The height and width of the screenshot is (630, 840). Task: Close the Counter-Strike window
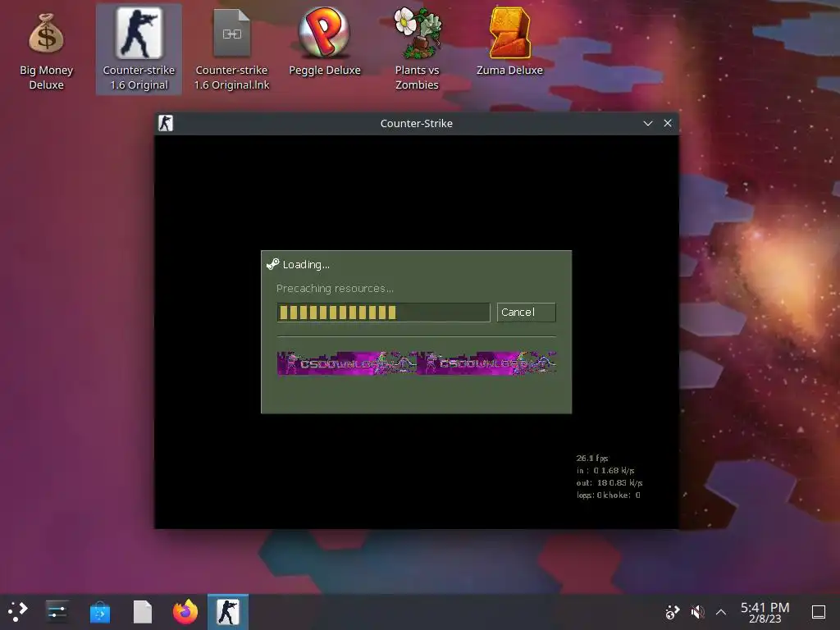(668, 123)
